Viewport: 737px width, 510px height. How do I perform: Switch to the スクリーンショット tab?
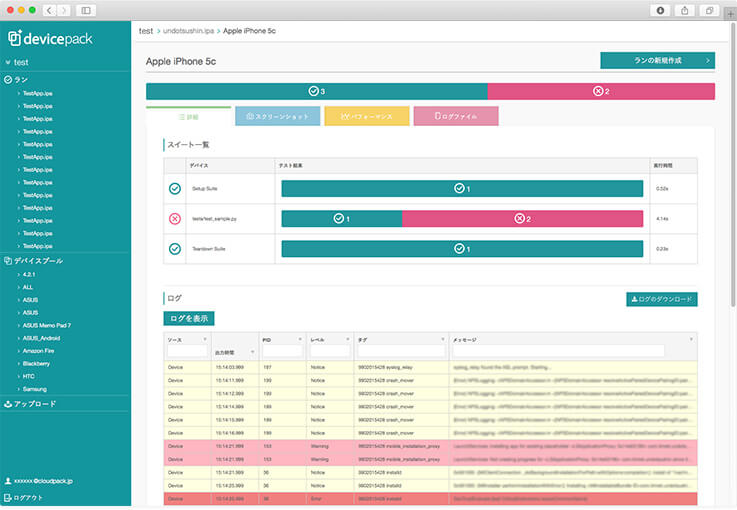point(277,116)
